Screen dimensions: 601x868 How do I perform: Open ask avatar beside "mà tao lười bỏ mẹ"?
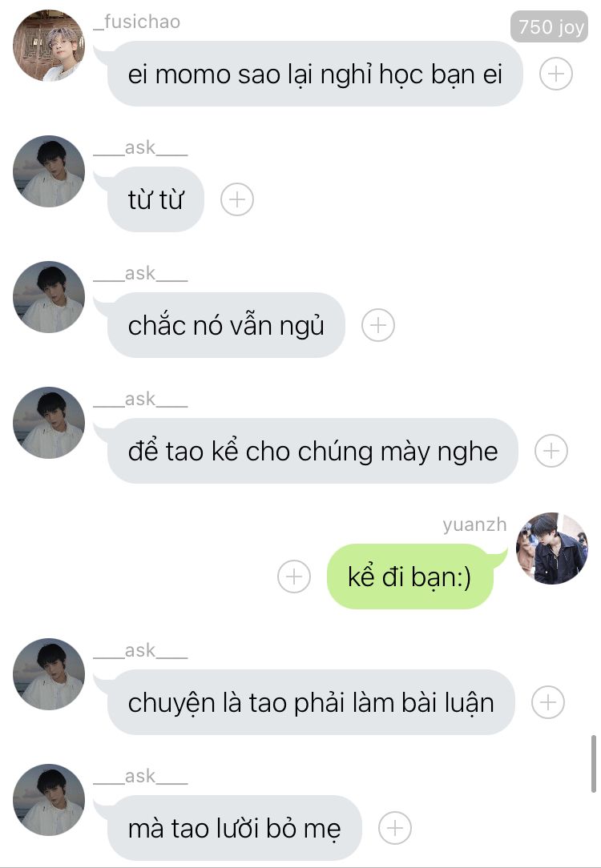tap(49, 799)
